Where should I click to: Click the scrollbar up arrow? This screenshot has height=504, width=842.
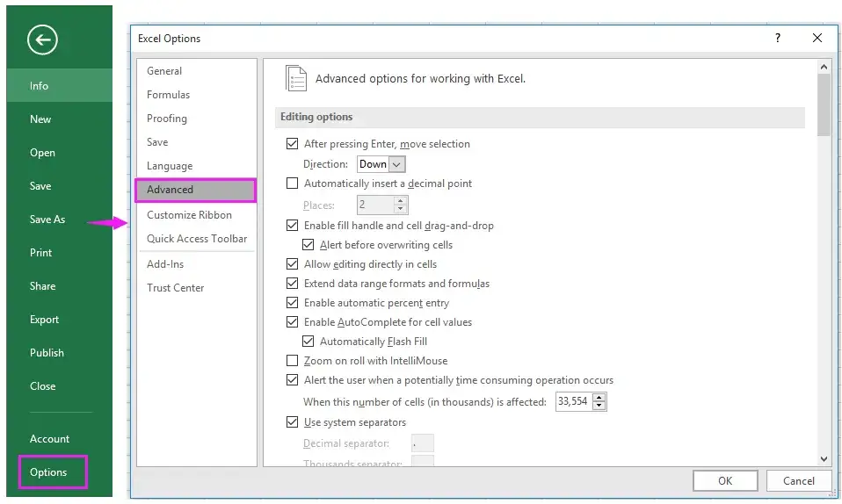[824, 67]
